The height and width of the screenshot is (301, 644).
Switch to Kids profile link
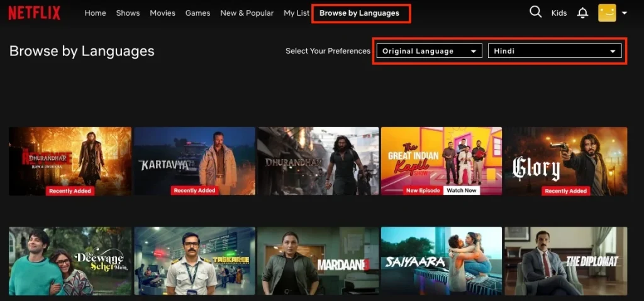pyautogui.click(x=559, y=13)
